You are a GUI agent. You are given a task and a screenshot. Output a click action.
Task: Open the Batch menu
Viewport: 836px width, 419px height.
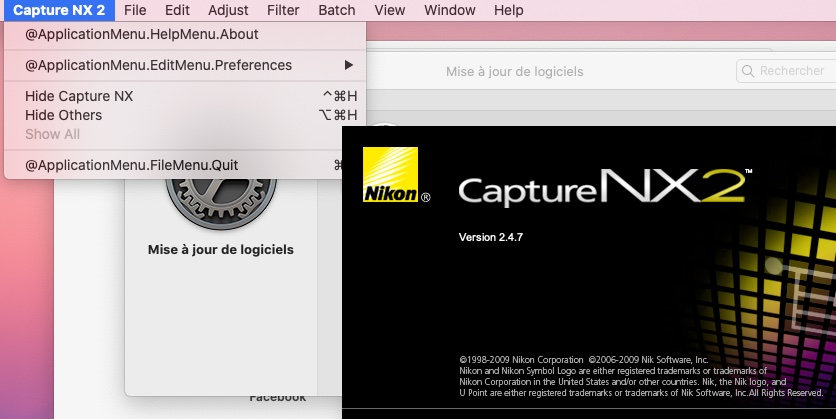pos(336,10)
